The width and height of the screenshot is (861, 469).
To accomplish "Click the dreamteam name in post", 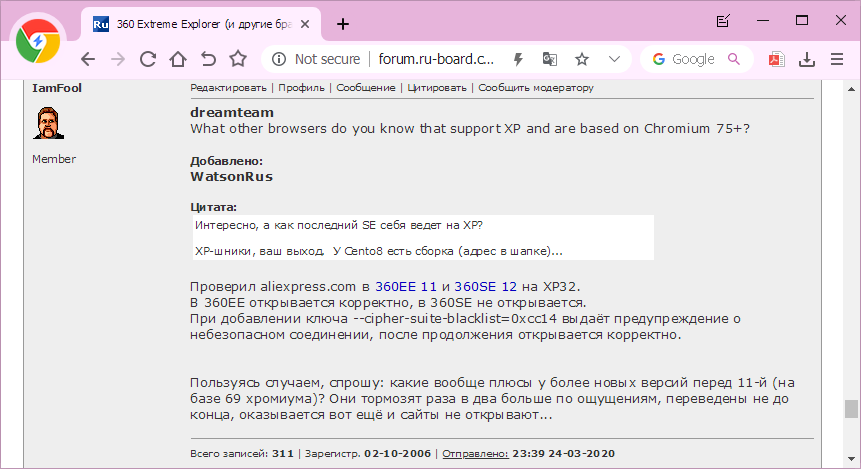I will pos(232,113).
